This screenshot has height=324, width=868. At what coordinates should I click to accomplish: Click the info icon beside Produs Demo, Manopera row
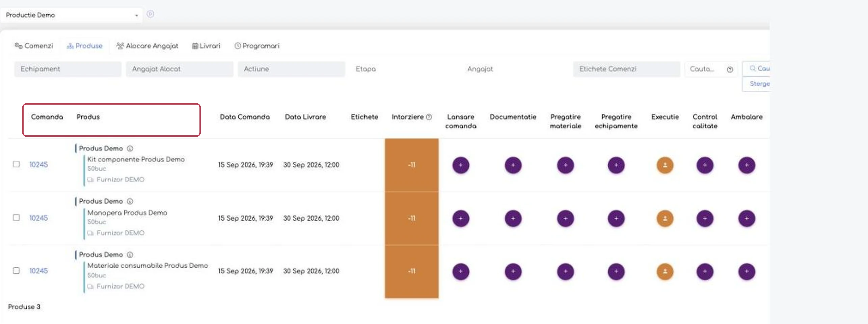click(x=130, y=201)
